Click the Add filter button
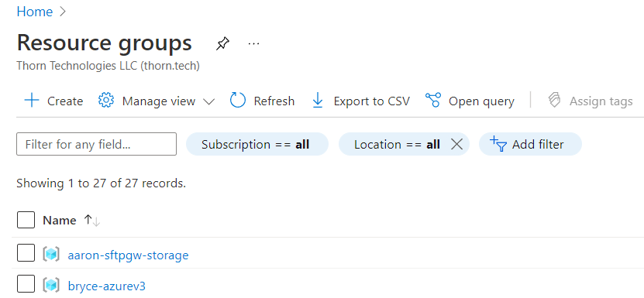Image resolution: width=644 pixels, height=298 pixels. (530, 144)
